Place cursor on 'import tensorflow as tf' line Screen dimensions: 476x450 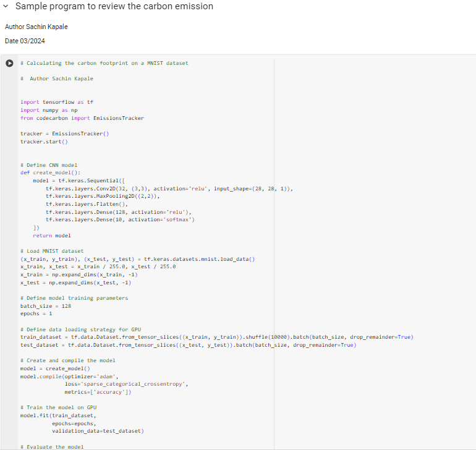[x=57, y=102]
